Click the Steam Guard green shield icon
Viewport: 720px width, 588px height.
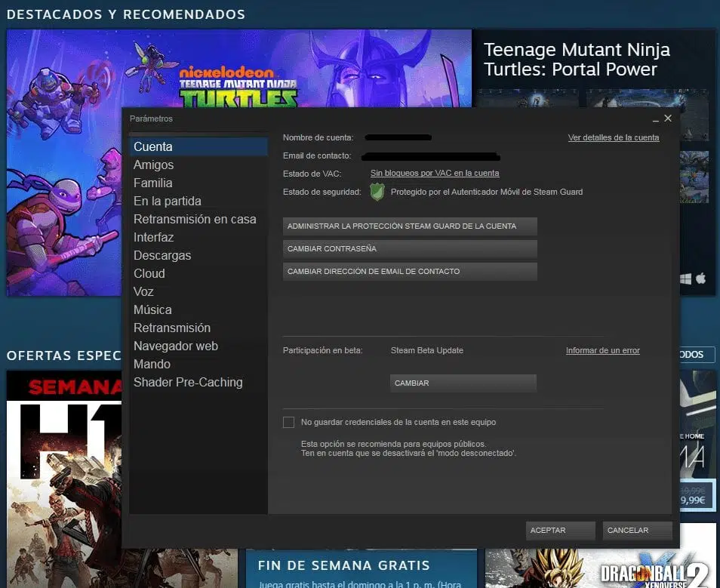(x=377, y=192)
